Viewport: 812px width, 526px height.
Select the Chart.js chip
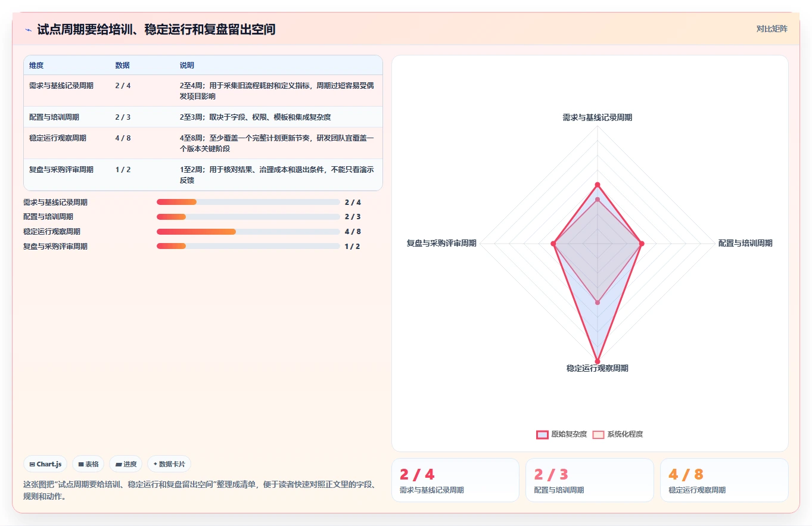pyautogui.click(x=45, y=464)
